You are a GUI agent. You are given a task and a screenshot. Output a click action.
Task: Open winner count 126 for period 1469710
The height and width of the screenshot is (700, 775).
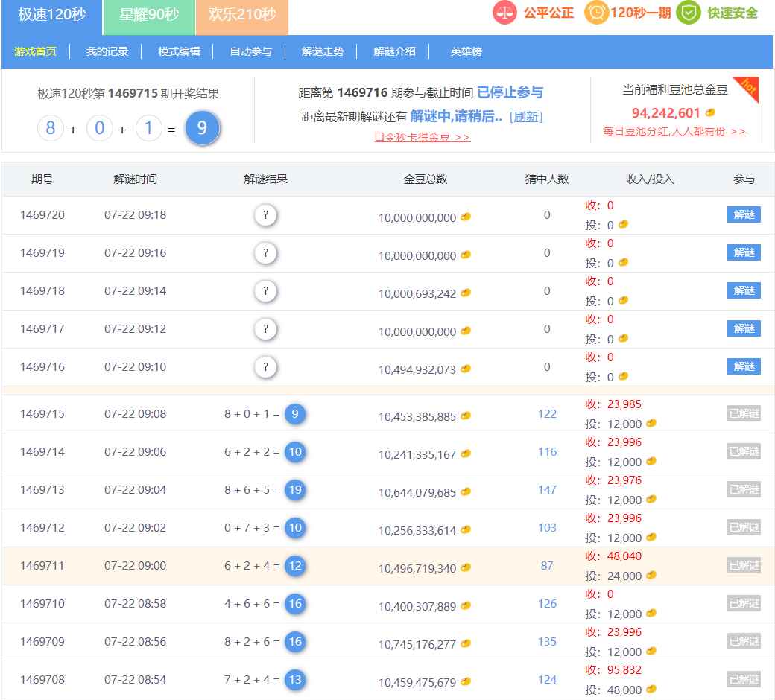(x=547, y=604)
